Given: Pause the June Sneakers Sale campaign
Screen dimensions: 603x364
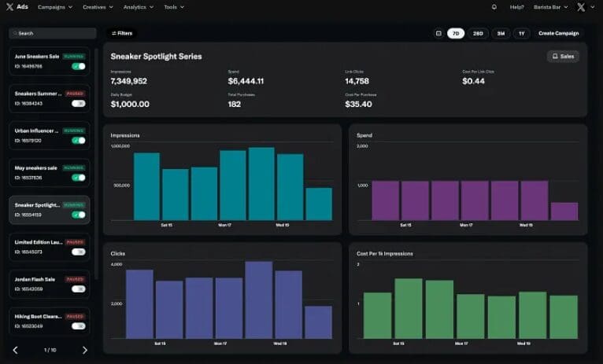Looking at the screenshot, I should click(x=78, y=67).
